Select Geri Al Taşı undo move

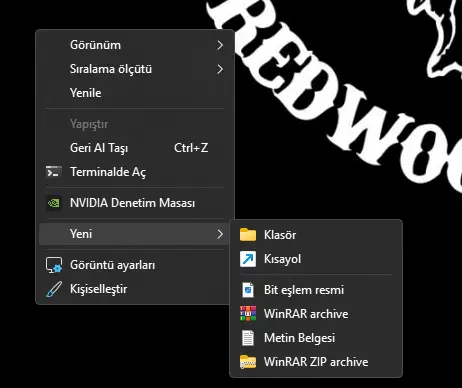pos(134,148)
